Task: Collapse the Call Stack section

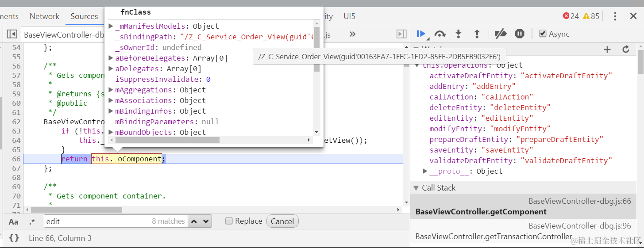Action: pos(416,188)
